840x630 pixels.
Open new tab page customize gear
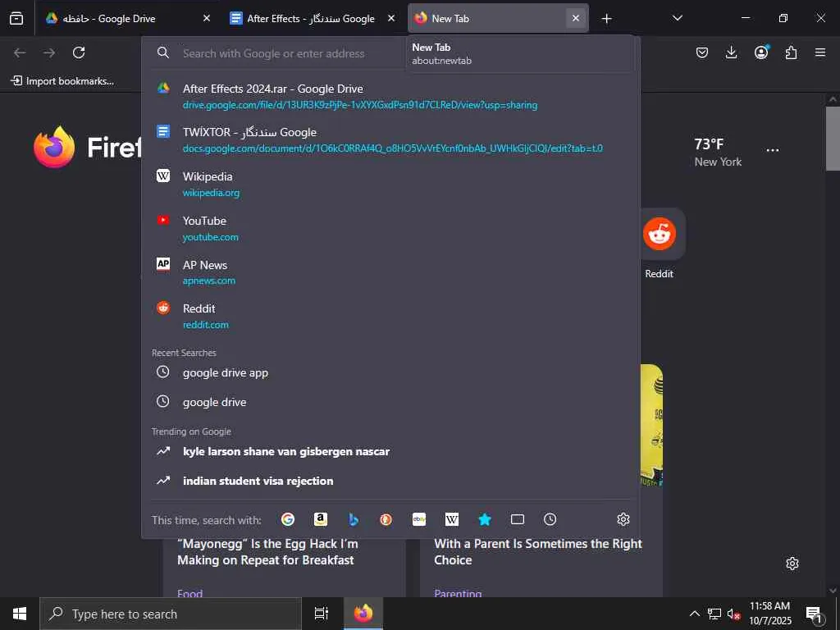click(792, 564)
